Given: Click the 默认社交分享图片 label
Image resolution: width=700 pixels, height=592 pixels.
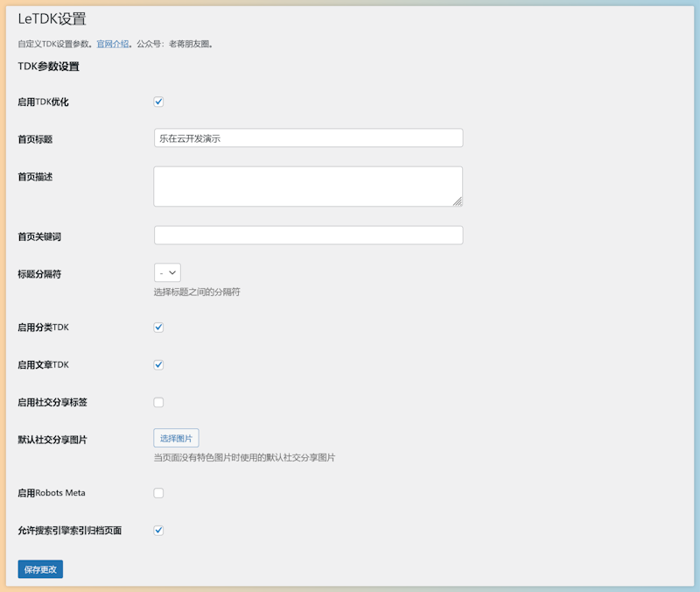Looking at the screenshot, I should click(x=52, y=440).
